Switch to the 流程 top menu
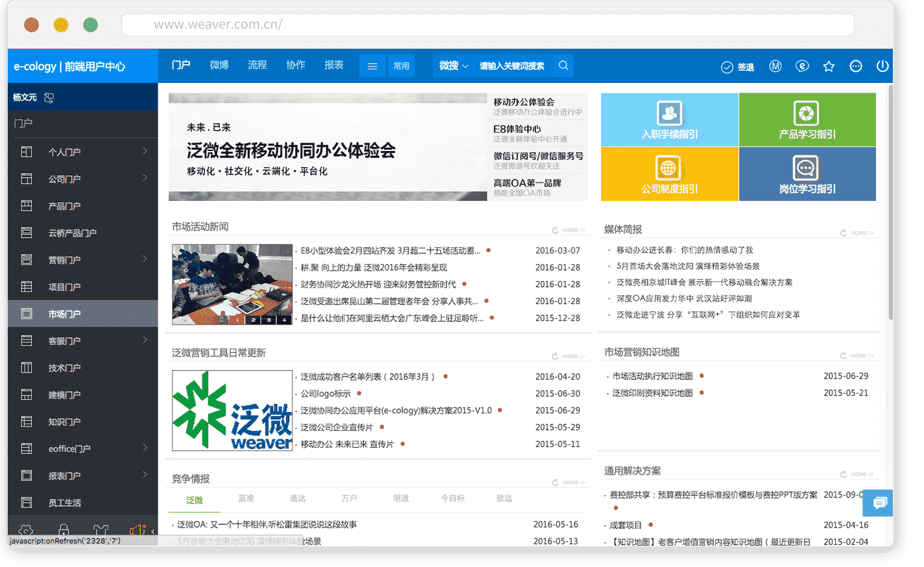 (x=257, y=65)
